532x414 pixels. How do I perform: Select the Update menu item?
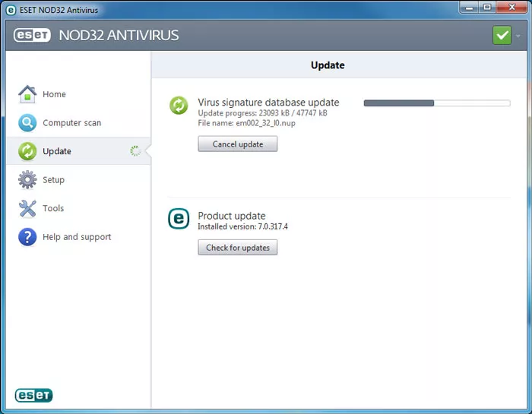pyautogui.click(x=79, y=151)
